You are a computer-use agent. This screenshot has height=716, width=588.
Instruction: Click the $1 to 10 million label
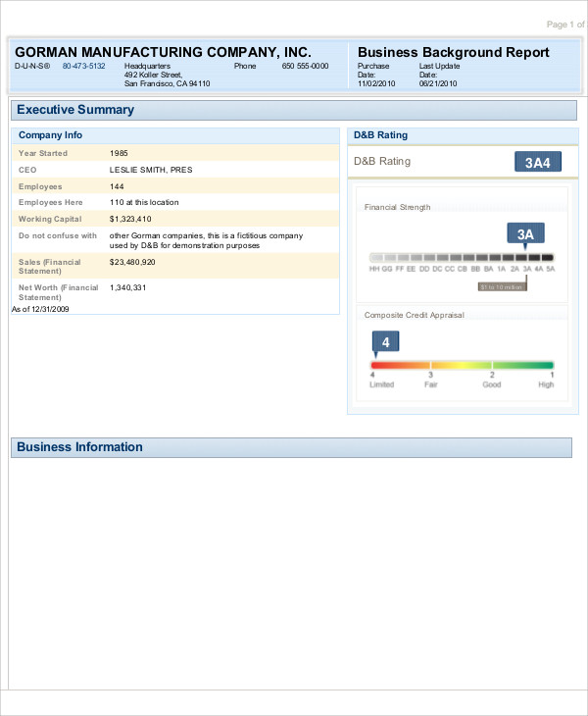(x=502, y=286)
